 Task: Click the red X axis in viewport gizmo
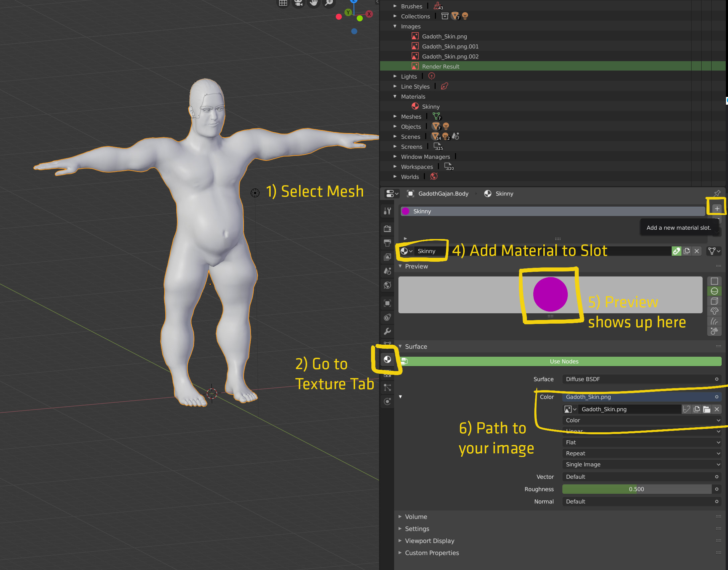[x=369, y=14]
